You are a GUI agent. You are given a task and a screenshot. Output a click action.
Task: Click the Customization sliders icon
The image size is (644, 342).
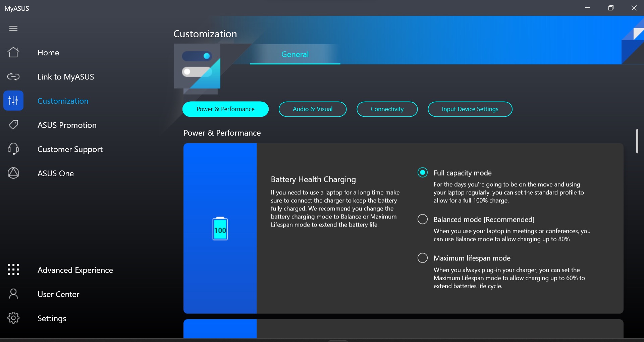tap(13, 100)
